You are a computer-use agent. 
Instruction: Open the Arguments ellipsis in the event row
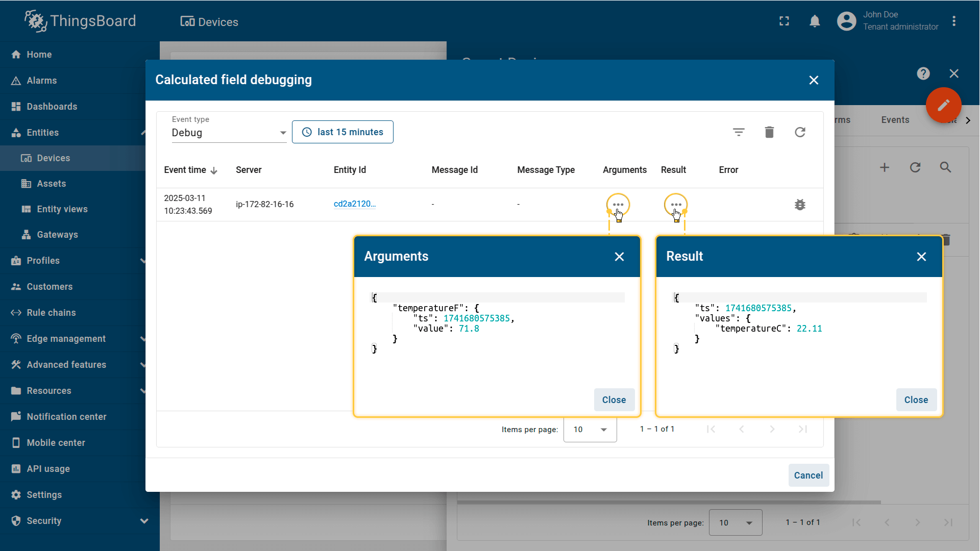[x=618, y=205]
